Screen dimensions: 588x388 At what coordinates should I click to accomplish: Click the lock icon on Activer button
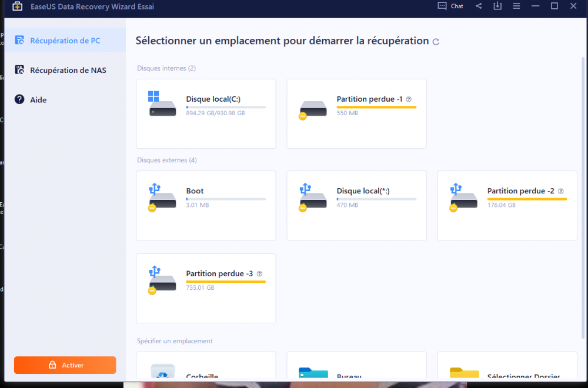point(52,364)
